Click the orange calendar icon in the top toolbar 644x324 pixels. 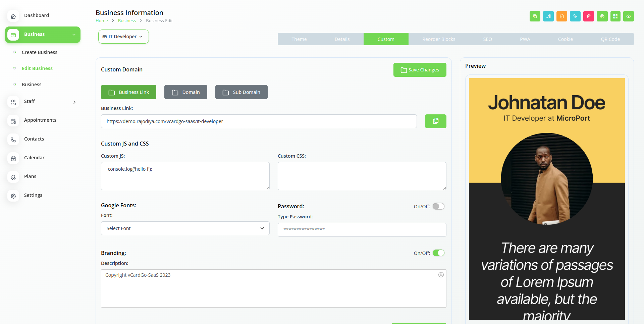[x=561, y=16]
